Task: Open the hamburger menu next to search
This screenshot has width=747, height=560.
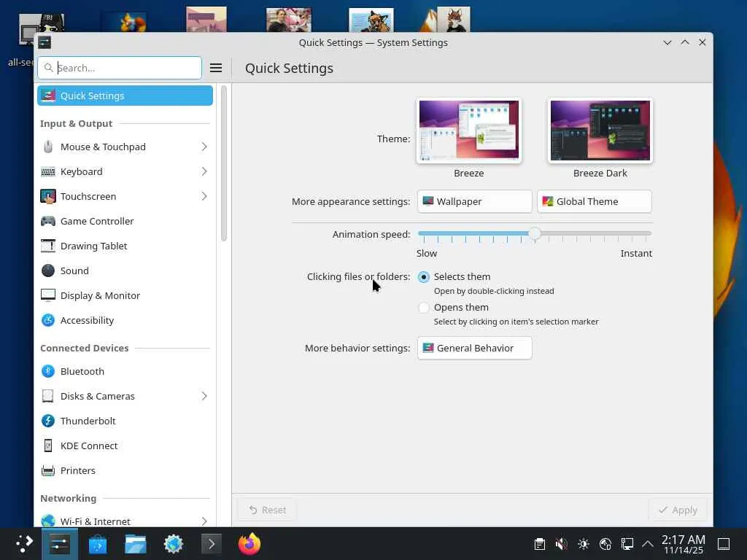Action: (216, 68)
